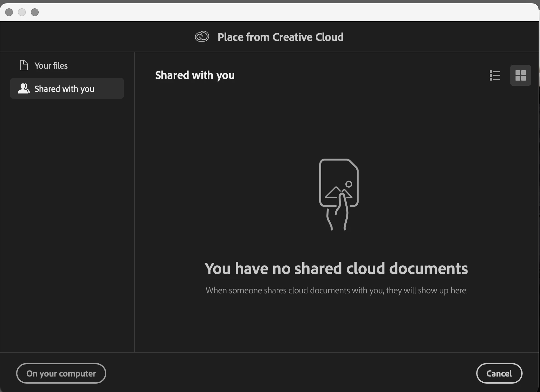Screen dimensions: 540x392
Task: Click the 'When someone shares cloud documents' message
Action: 336,290
